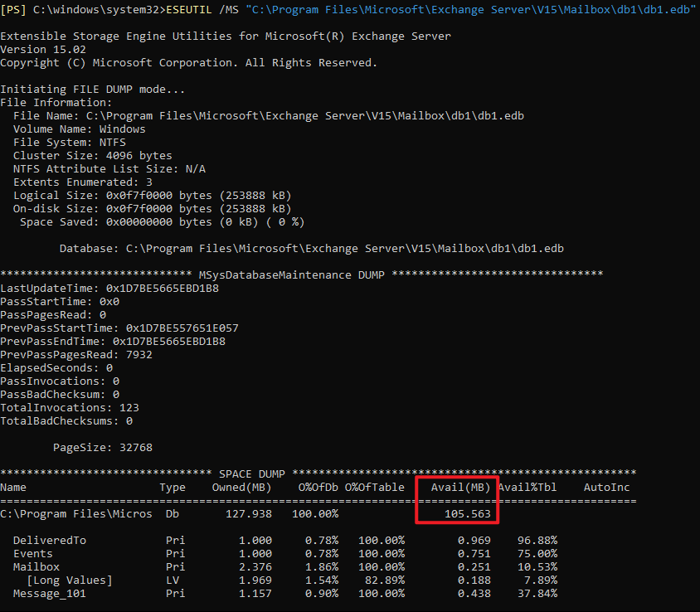Click the 'File Name:' line
Image resolution: width=700 pixels, height=612 pixels.
[x=268, y=116]
